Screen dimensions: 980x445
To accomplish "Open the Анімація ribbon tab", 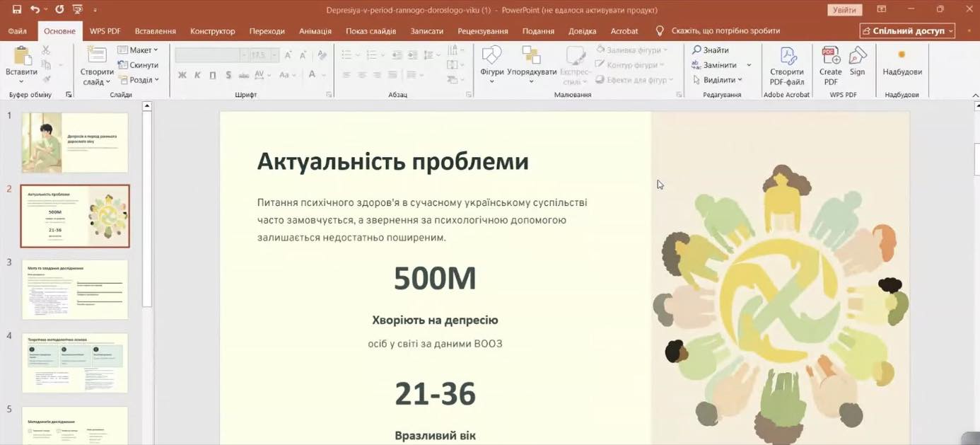I will tap(315, 31).
